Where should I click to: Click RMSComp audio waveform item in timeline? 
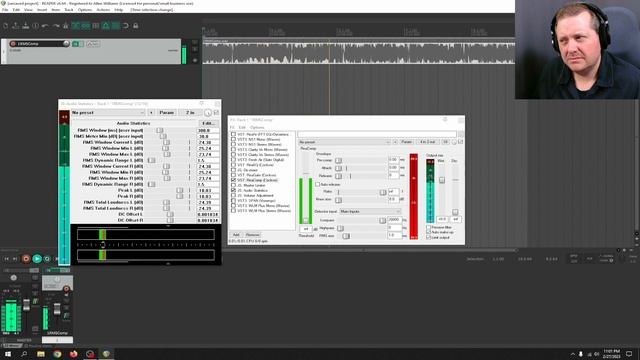[x=358, y=52]
